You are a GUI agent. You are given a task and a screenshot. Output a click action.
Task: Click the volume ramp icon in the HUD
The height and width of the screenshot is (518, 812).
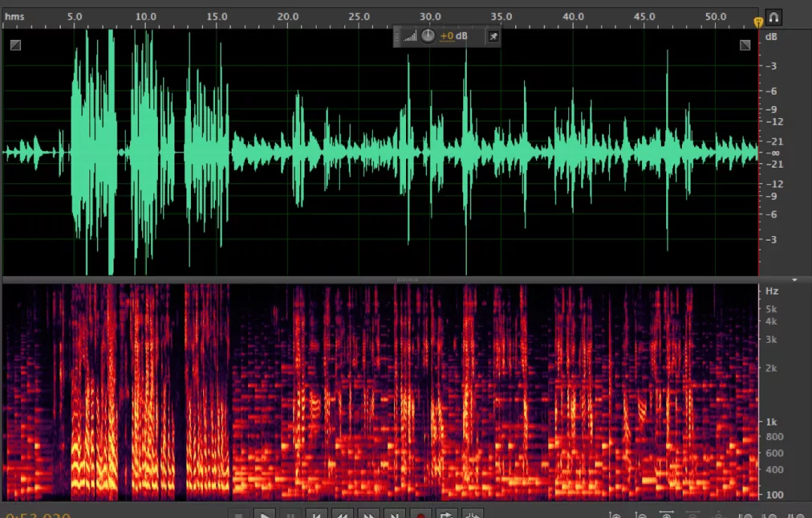[x=411, y=36]
